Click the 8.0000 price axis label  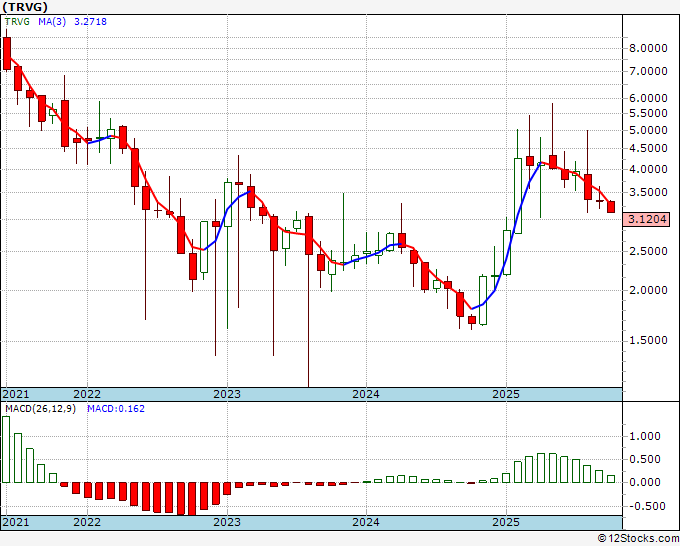pos(649,48)
